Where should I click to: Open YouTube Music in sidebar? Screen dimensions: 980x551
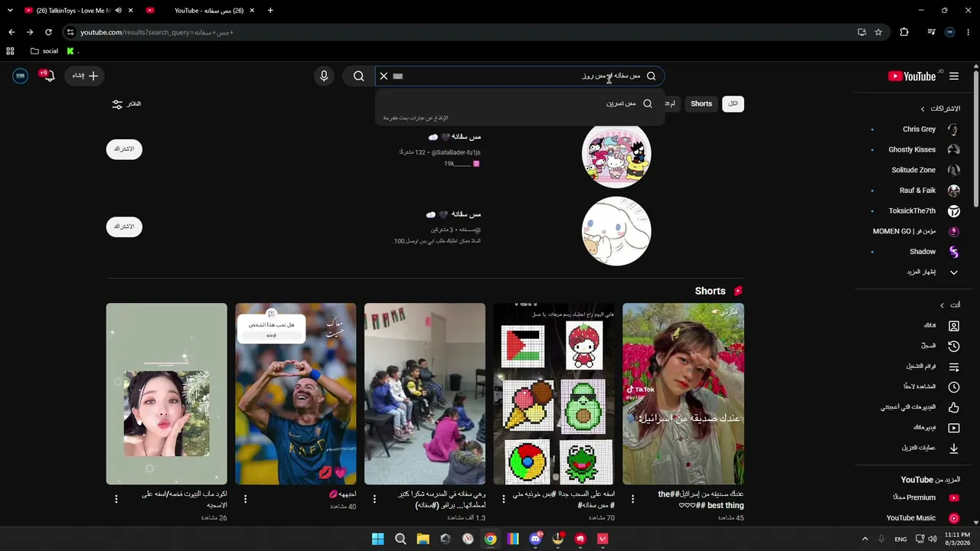[915, 518]
